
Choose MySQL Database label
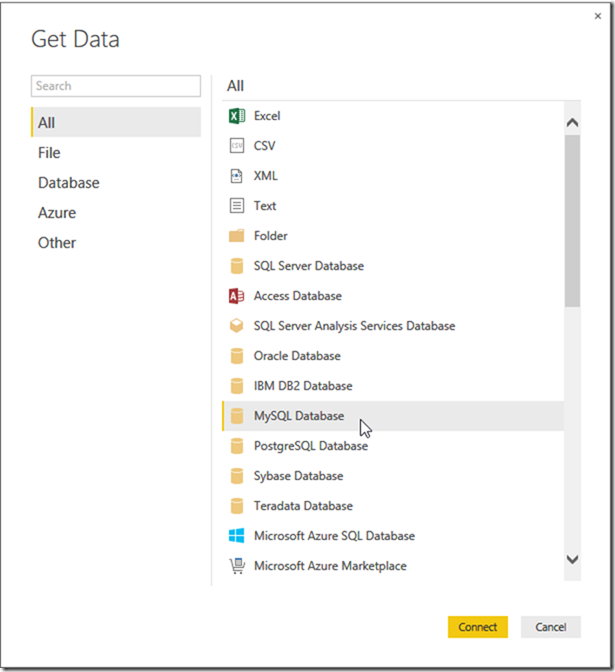coord(299,416)
